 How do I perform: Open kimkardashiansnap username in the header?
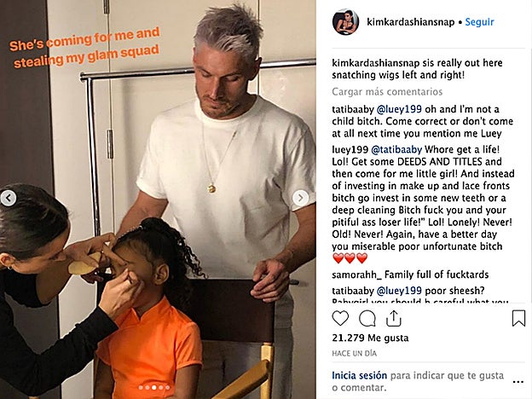coord(411,22)
